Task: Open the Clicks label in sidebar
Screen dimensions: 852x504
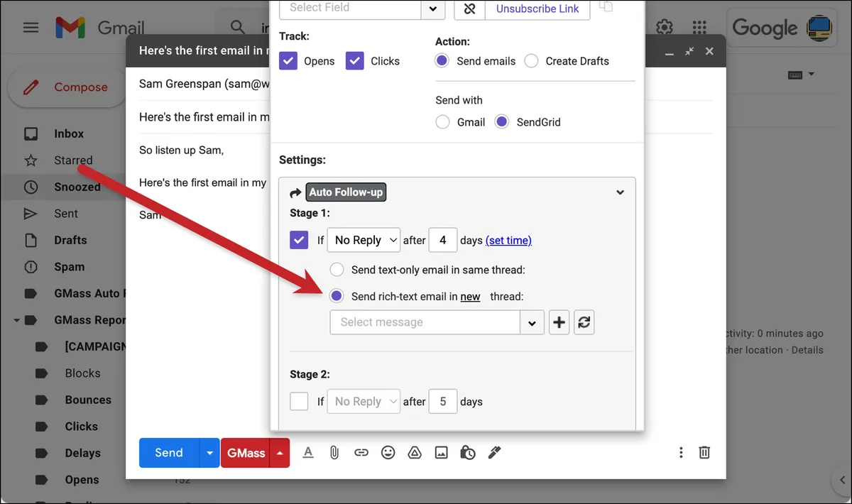Action: [81, 427]
